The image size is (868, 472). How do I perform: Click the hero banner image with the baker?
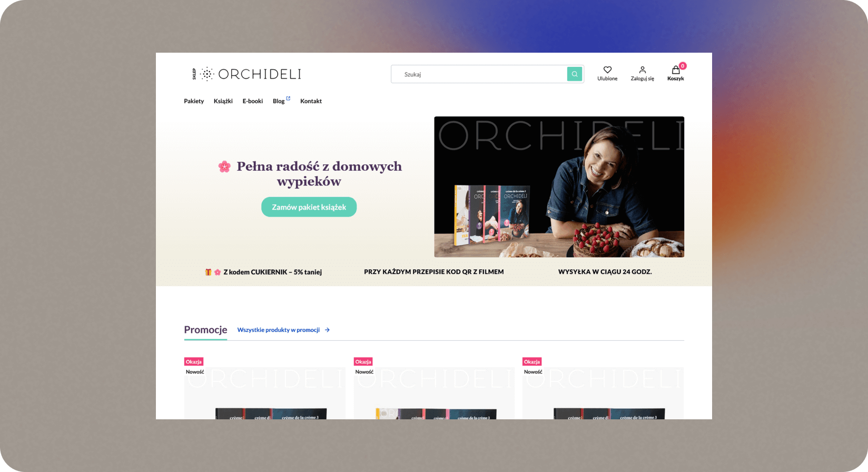pyautogui.click(x=559, y=187)
